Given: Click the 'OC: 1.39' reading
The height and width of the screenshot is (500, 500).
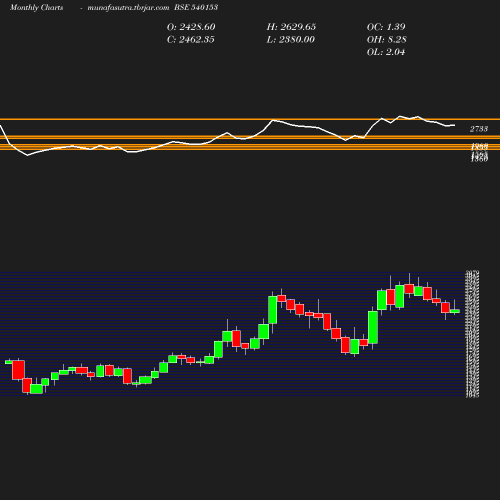Looking at the screenshot, I should click(x=386, y=27).
